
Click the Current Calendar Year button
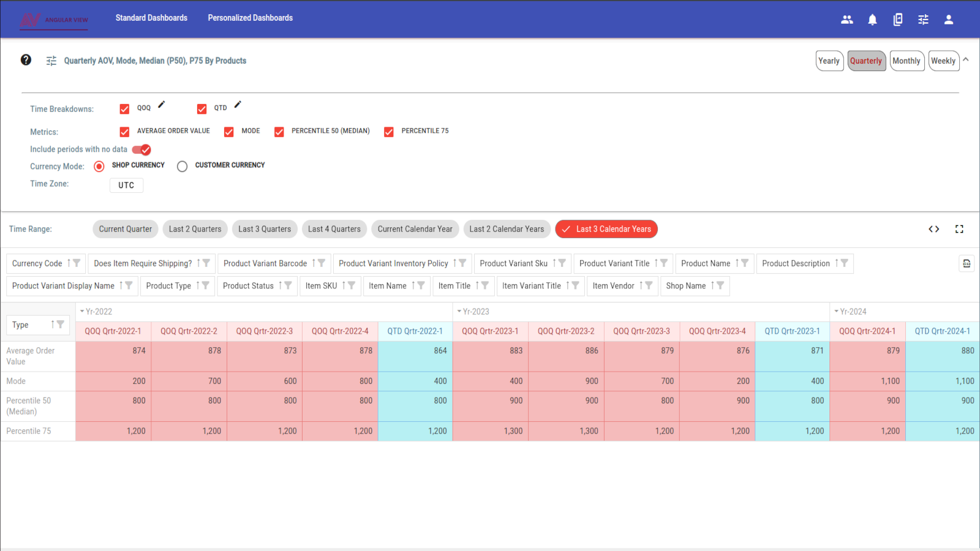point(415,228)
